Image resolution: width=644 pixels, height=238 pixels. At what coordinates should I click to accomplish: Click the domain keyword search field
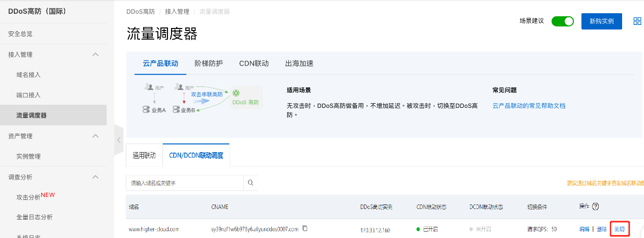(185, 183)
